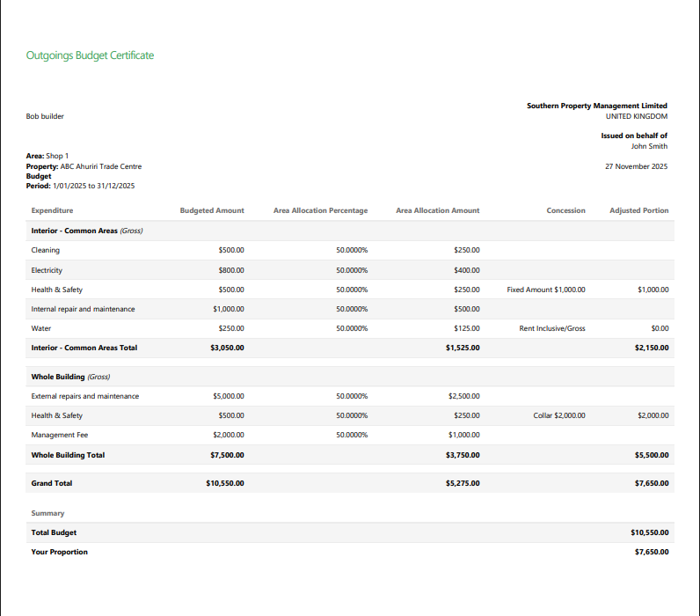Select the Your Proportion value $7,650.00
This screenshot has width=700, height=616.
point(651,552)
